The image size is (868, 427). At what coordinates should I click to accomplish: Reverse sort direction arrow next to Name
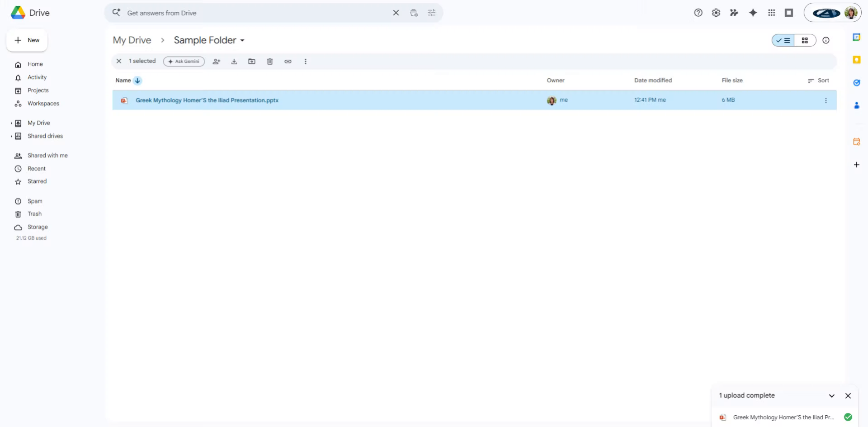coord(137,81)
